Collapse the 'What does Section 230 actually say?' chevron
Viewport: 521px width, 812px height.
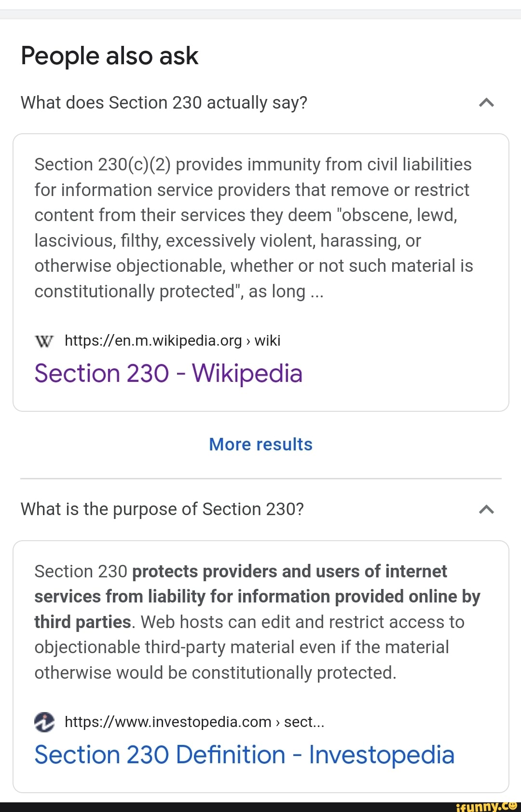click(486, 102)
